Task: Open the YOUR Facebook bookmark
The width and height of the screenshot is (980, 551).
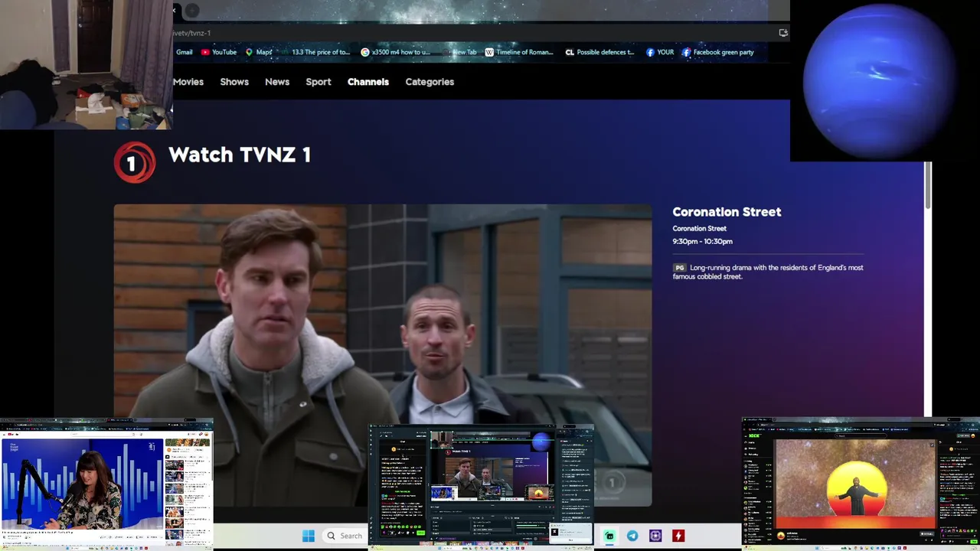Action: pos(660,52)
